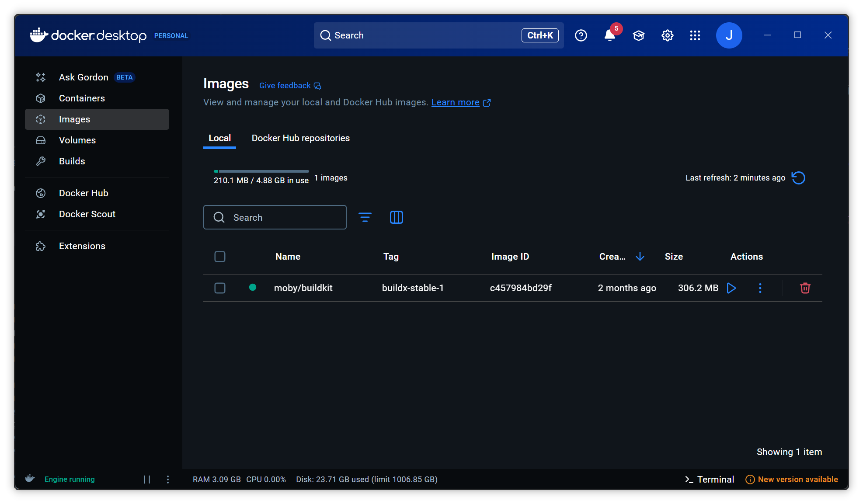Run the moby/buildkit image
The image size is (863, 504).
tap(731, 288)
